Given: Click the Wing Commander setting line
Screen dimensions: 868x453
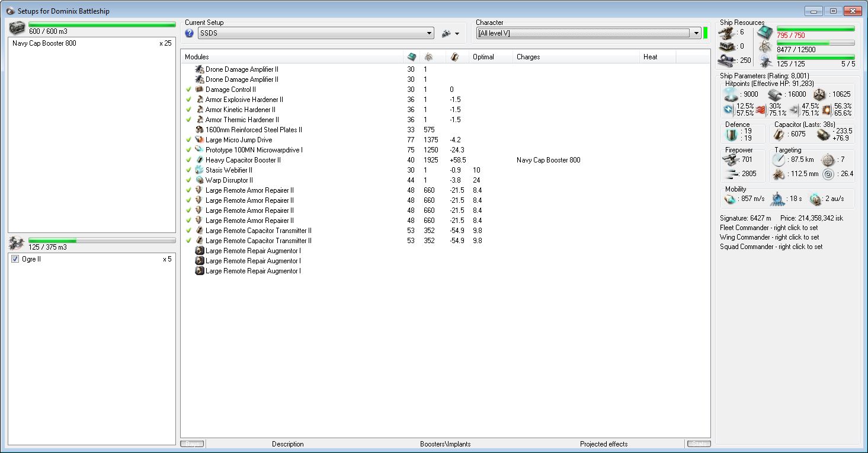Looking at the screenshot, I should coord(770,237).
